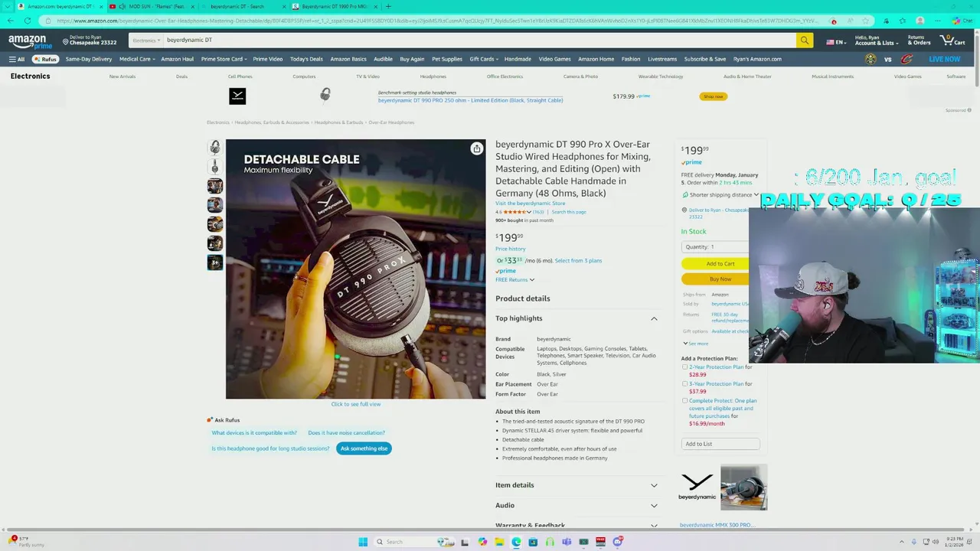Click the Shop now ad button
The height and width of the screenshot is (551, 980).
[x=713, y=96]
